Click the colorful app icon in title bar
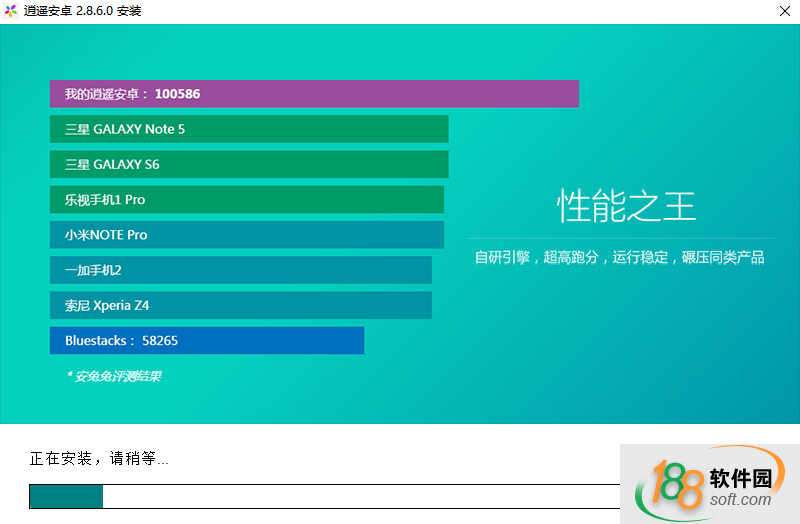The height and width of the screenshot is (524, 800). pyautogui.click(x=11, y=11)
